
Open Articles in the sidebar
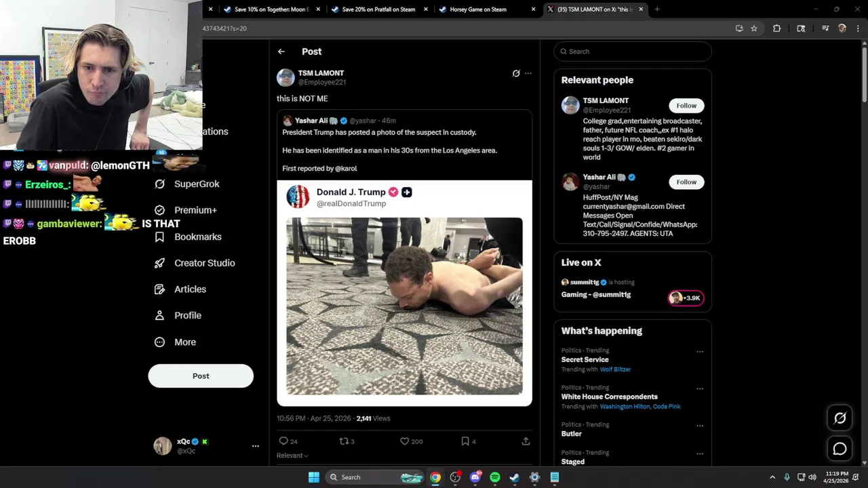(x=180, y=289)
